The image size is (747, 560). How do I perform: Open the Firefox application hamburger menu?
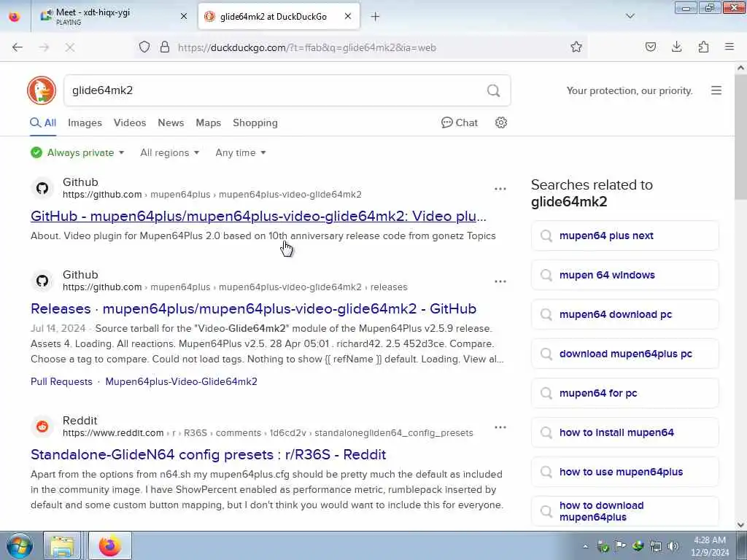(x=729, y=47)
